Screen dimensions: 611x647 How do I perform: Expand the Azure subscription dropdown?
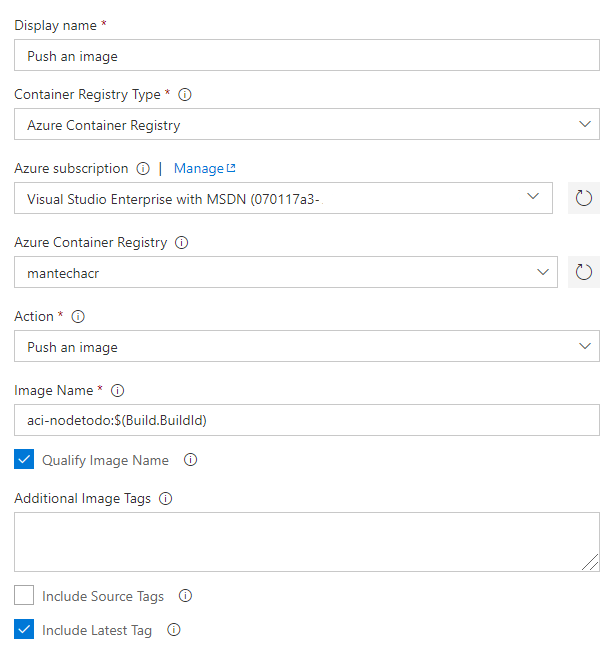click(x=283, y=198)
